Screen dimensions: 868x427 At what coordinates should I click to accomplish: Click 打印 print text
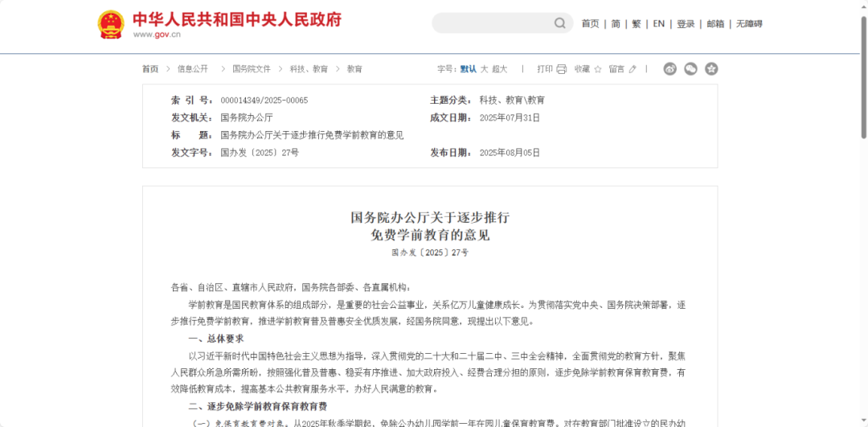tap(545, 69)
